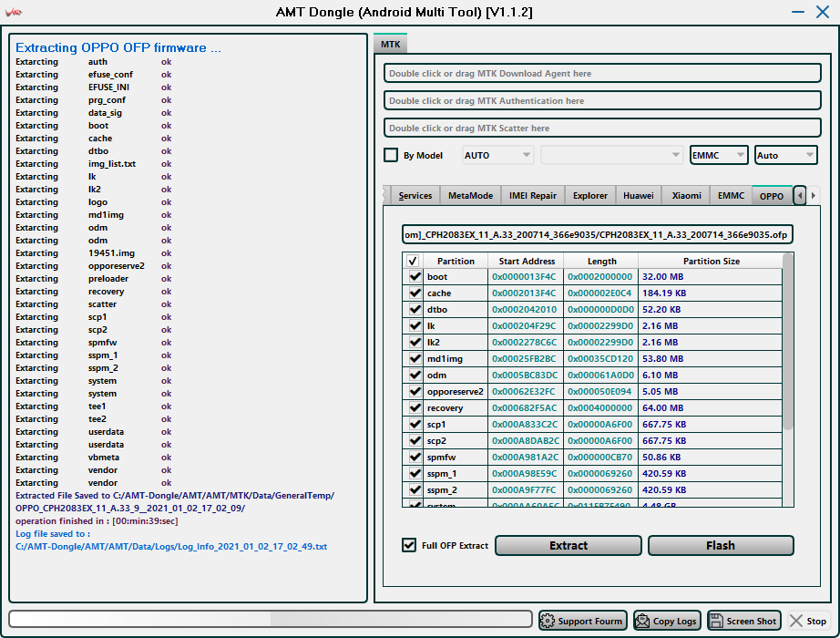This screenshot has height=638, width=840.
Task: Click the Screen Shot button
Action: (743, 621)
